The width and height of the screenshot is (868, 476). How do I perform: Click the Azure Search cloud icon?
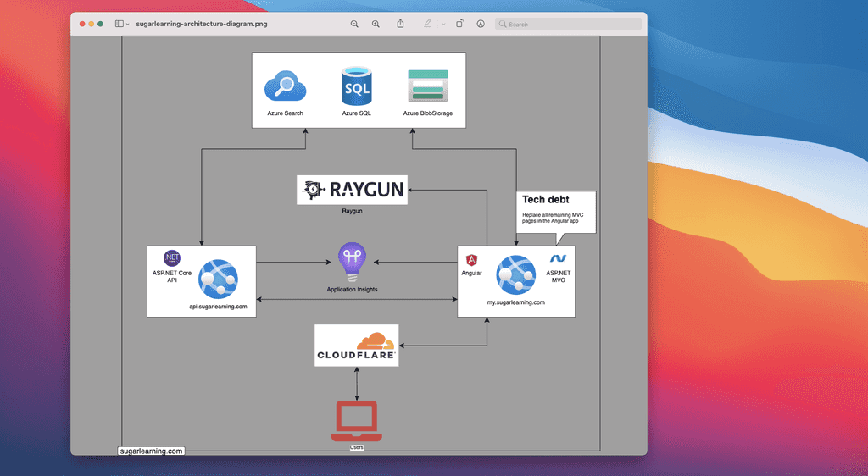tap(285, 86)
